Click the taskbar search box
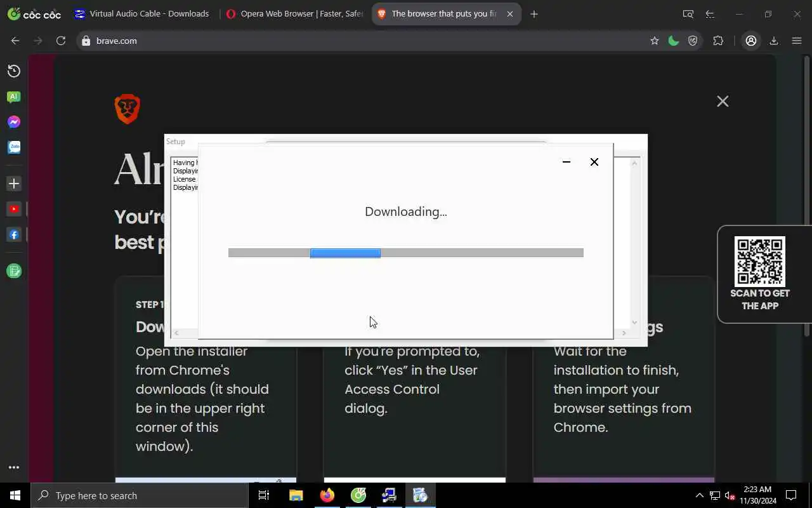The height and width of the screenshot is (508, 812). (x=140, y=495)
